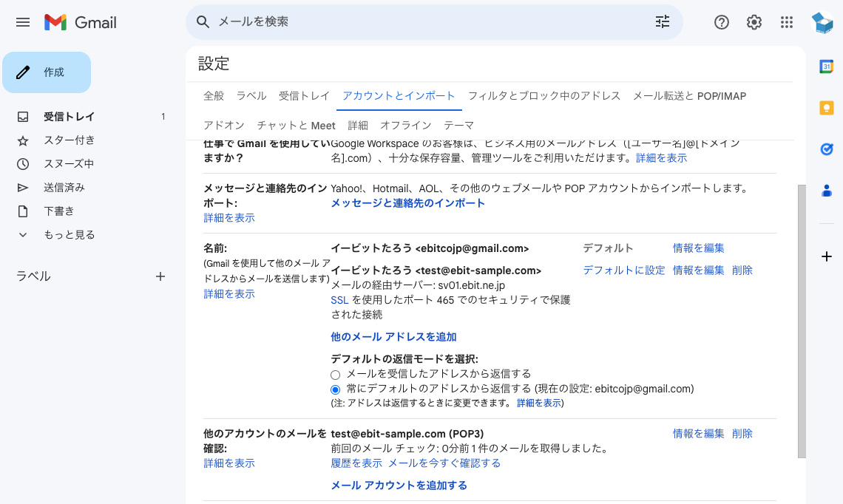The image size is (843, 504).
Task: Open settings gear icon
Action: click(754, 22)
